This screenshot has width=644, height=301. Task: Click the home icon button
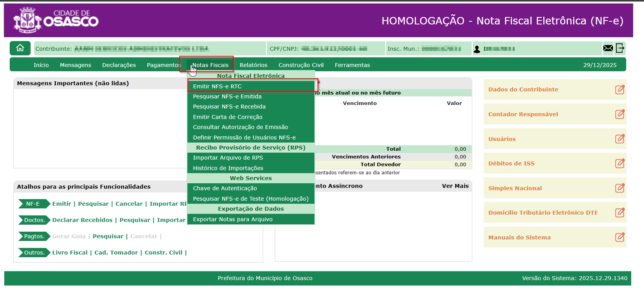(x=20, y=48)
